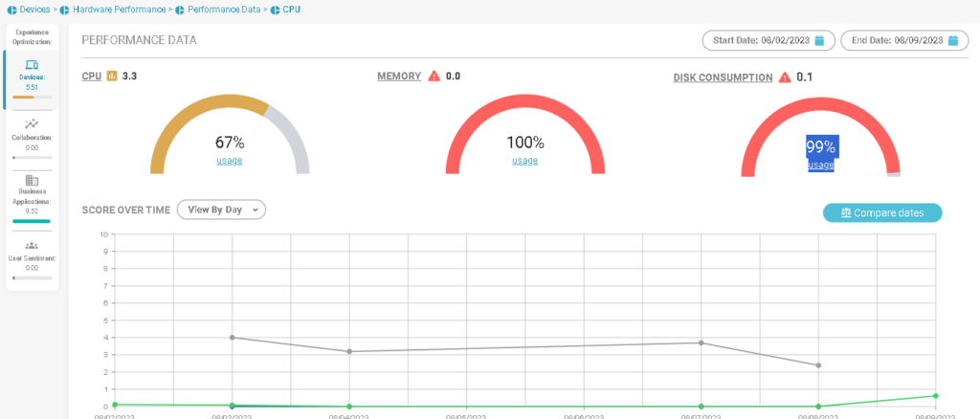Click the MEMORY heading link

pyautogui.click(x=399, y=76)
